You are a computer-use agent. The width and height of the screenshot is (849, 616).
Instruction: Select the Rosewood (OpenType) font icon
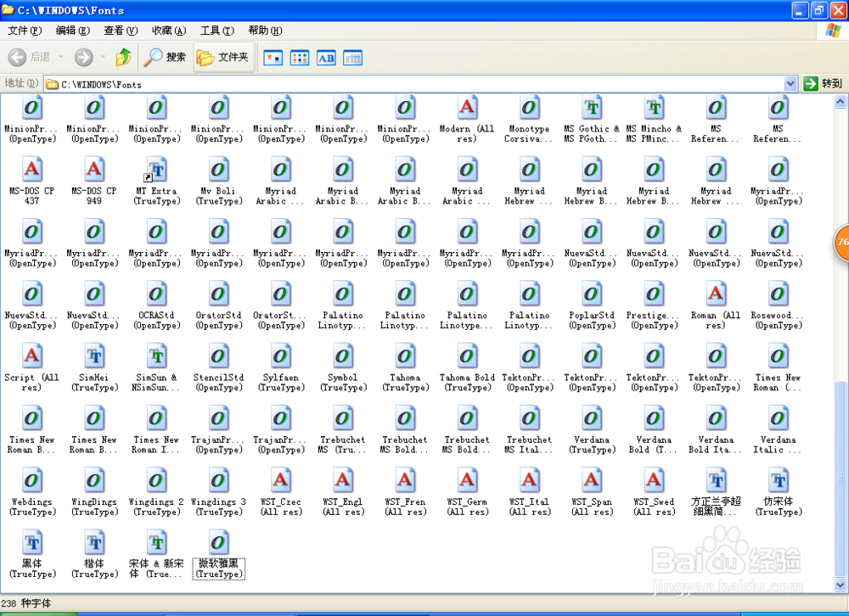tap(778, 294)
